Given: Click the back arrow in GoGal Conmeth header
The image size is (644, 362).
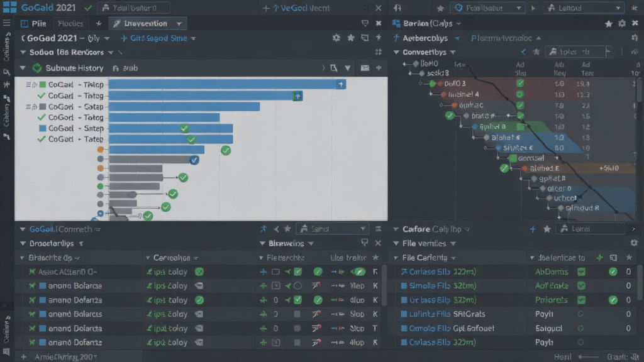Looking at the screenshot, I should click(276, 229).
